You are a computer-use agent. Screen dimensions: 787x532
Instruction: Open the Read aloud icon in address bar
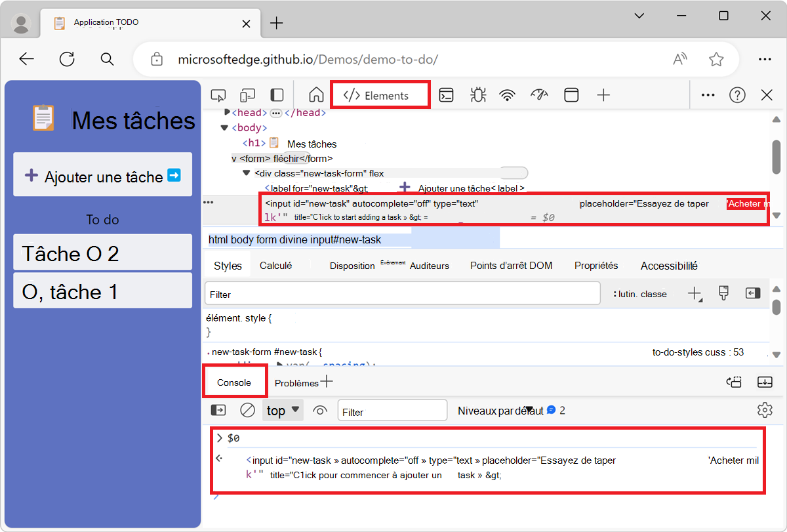click(681, 59)
